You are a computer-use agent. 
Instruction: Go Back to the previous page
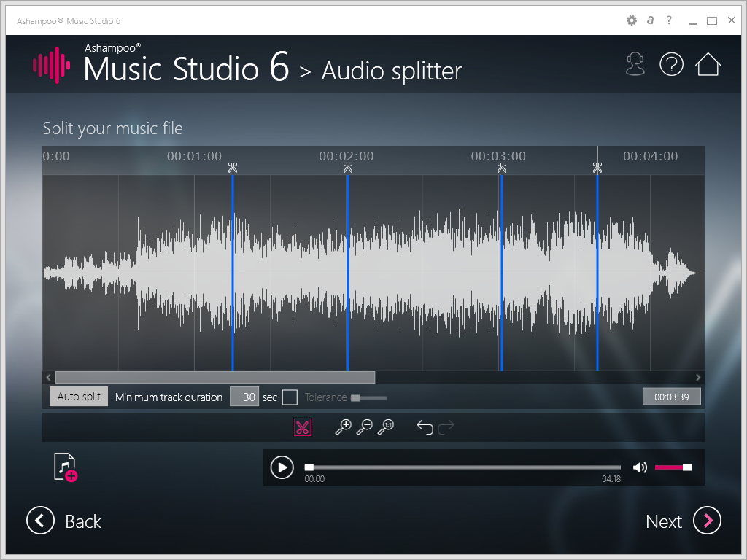coord(64,521)
